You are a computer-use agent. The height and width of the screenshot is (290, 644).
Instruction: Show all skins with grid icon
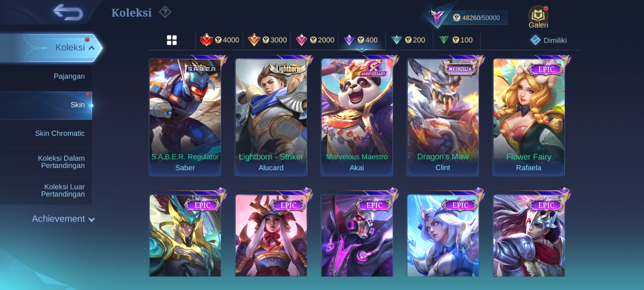[172, 40]
